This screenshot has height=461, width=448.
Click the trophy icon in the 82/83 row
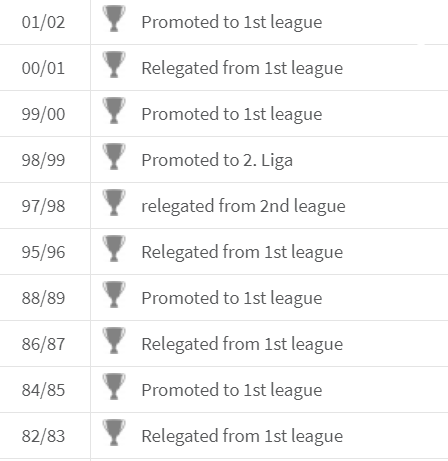(114, 433)
